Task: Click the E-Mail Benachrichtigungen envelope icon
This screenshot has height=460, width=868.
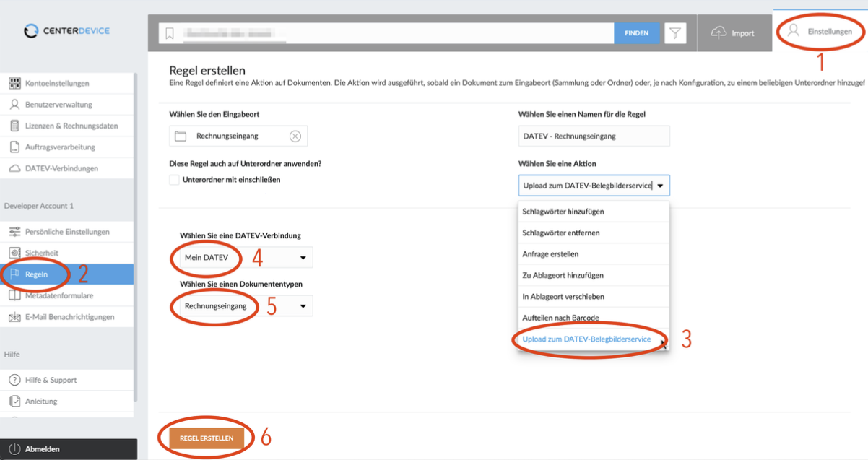Action: 14,317
